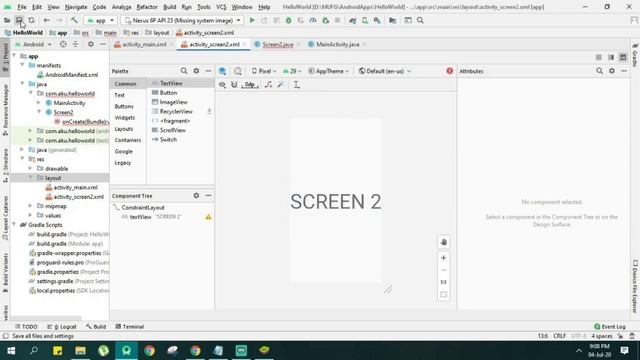Collapse Gradle Scripts node
This screenshot has height=360, width=640.
(x=14, y=224)
